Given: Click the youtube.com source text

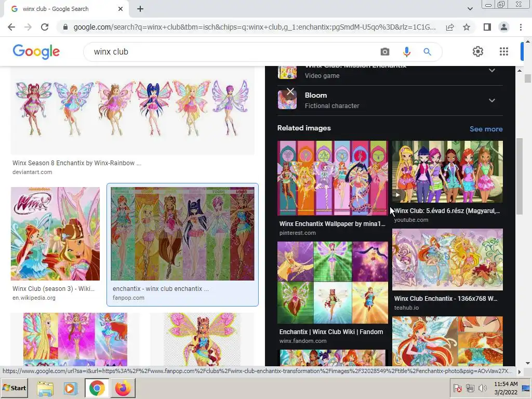Looking at the screenshot, I should pos(411,220).
